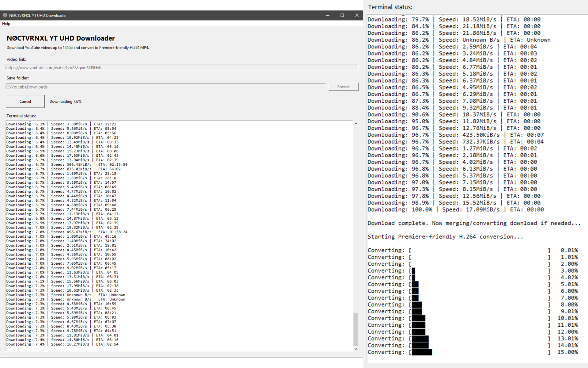This screenshot has width=588, height=368.
Task: Maximize the downloader window
Action: 342,15
